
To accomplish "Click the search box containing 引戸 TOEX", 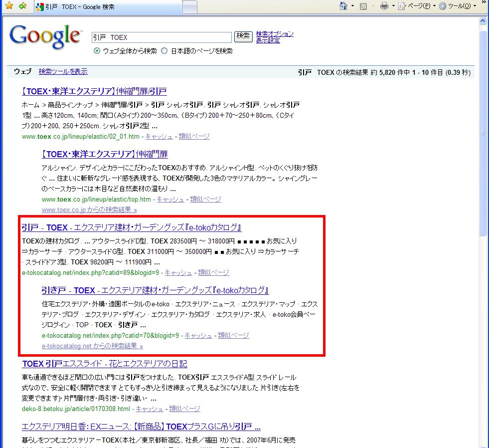I will (162, 37).
